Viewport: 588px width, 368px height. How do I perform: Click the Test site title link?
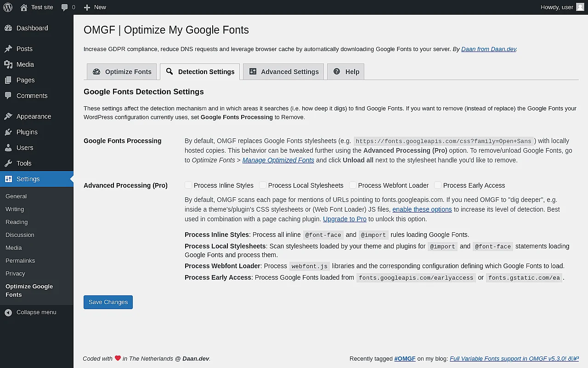point(42,7)
